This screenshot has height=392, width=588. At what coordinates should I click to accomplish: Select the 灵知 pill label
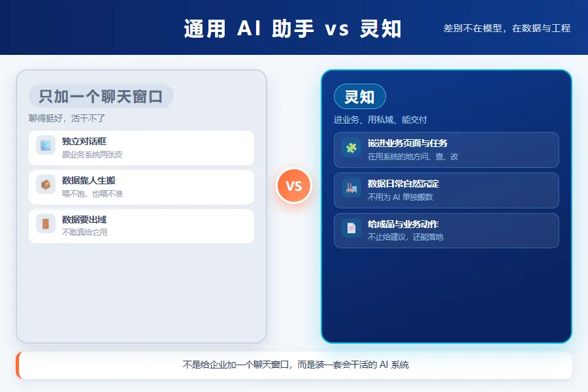coord(359,97)
